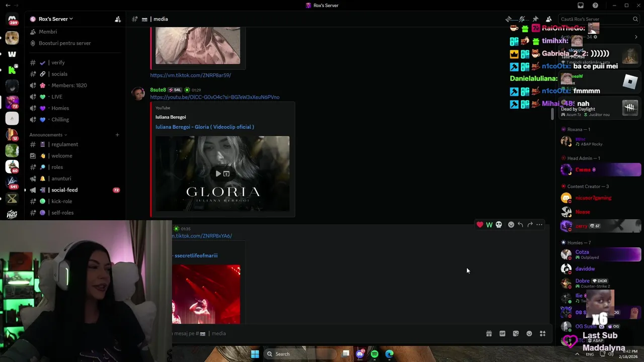Open the roles channel

click(x=75, y=167)
